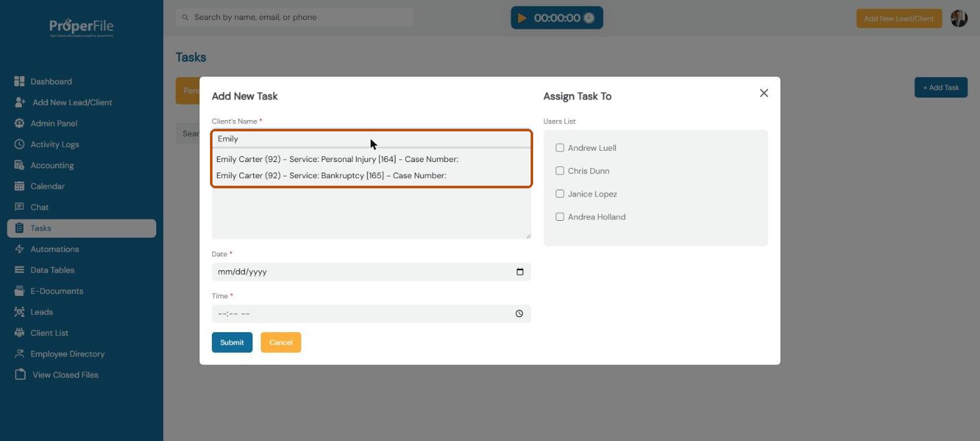Screen dimensions: 980x441
Task: Click the Calendar icon in sidebar
Action: 19,186
